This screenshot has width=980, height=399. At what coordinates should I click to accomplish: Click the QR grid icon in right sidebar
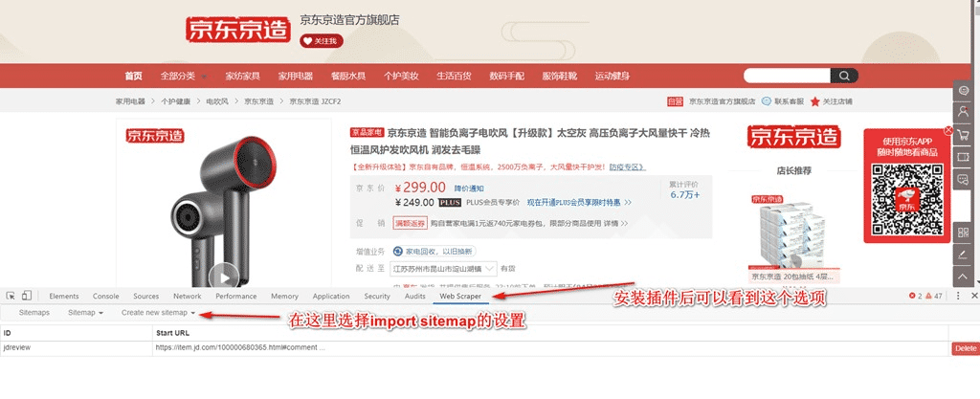point(963,233)
